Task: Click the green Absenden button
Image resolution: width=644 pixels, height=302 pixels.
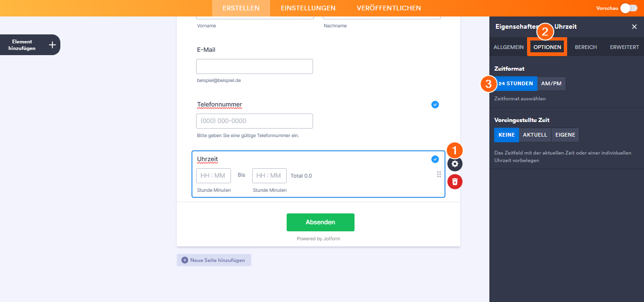Action: pyautogui.click(x=321, y=222)
